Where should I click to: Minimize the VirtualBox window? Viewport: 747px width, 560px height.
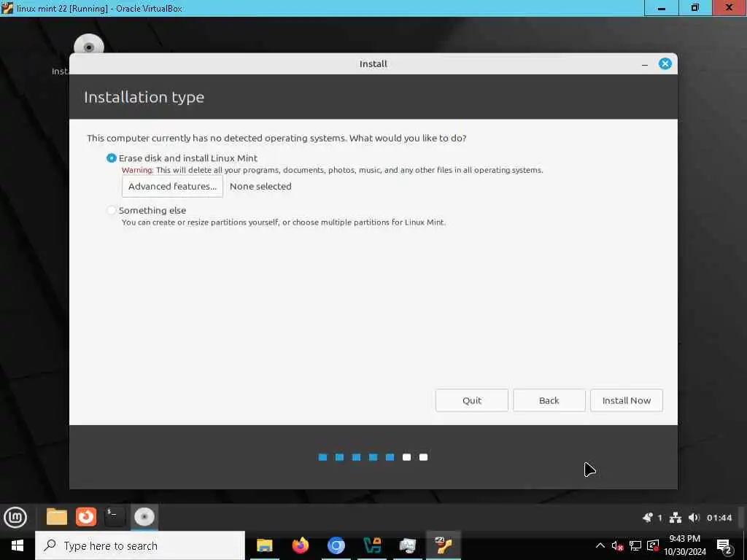click(x=661, y=8)
